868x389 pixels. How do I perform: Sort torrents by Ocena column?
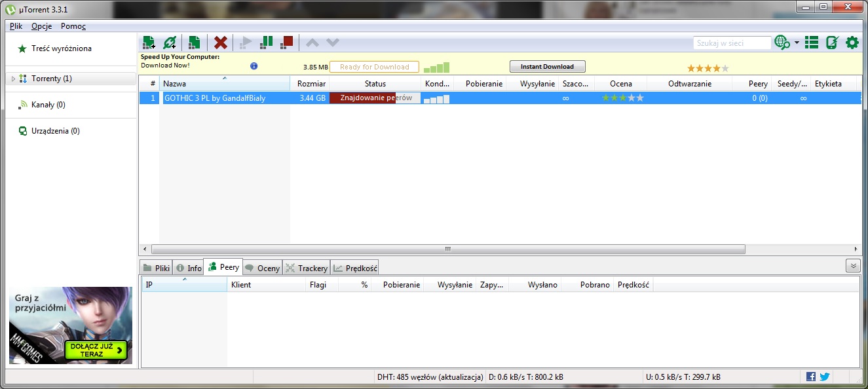pyautogui.click(x=621, y=84)
